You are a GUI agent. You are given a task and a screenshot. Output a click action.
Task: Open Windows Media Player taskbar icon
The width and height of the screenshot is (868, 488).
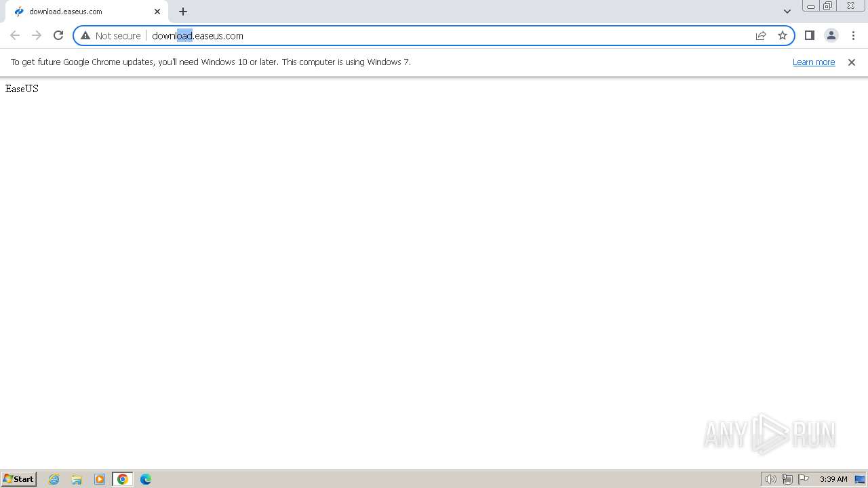point(100,479)
